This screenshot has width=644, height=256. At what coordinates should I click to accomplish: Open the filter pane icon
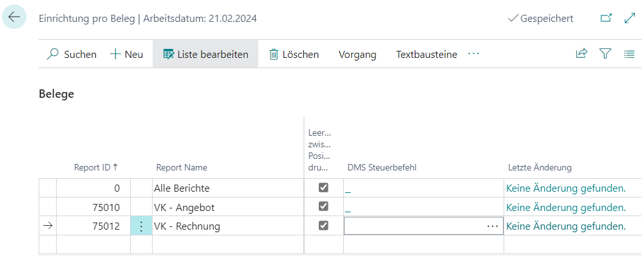click(605, 54)
